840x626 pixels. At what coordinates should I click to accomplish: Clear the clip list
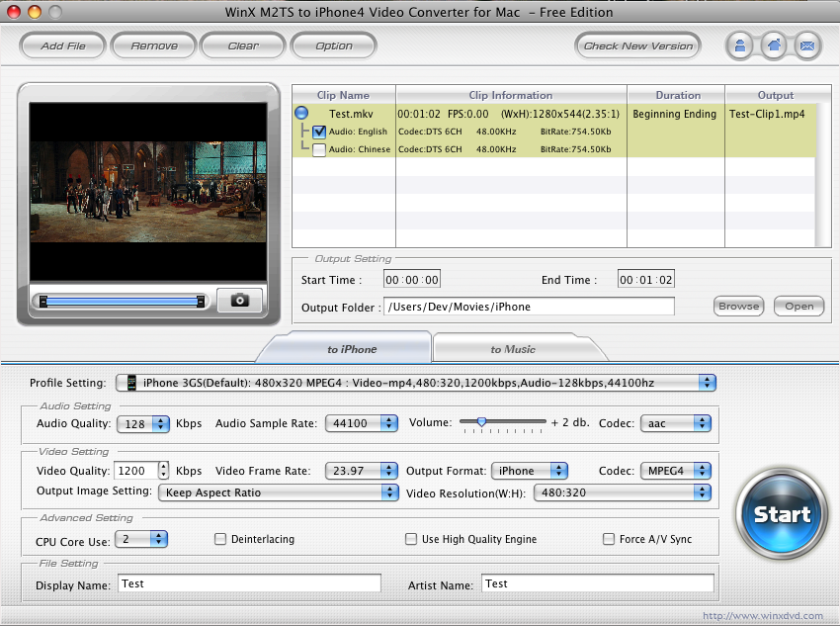coord(243,46)
